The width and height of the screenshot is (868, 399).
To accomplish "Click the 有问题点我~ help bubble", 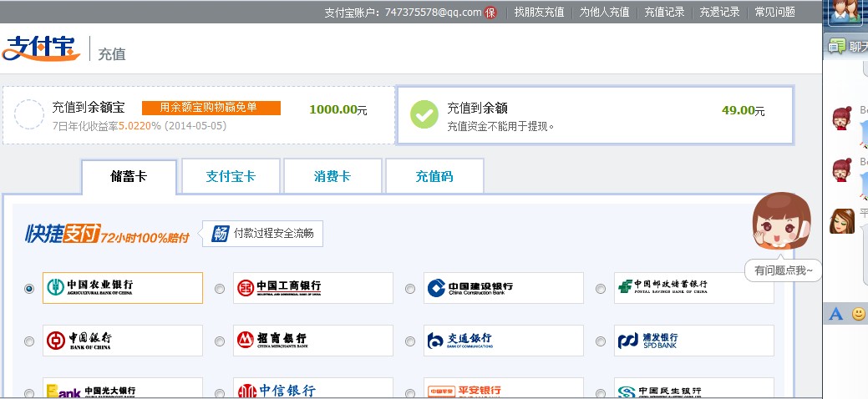I will (x=783, y=270).
